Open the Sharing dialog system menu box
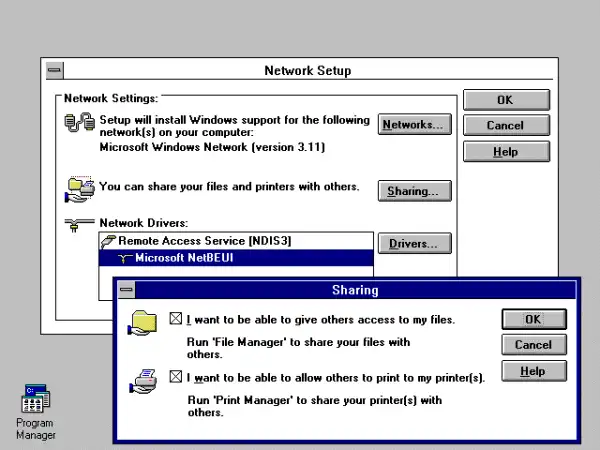The width and height of the screenshot is (600, 450). [x=126, y=291]
